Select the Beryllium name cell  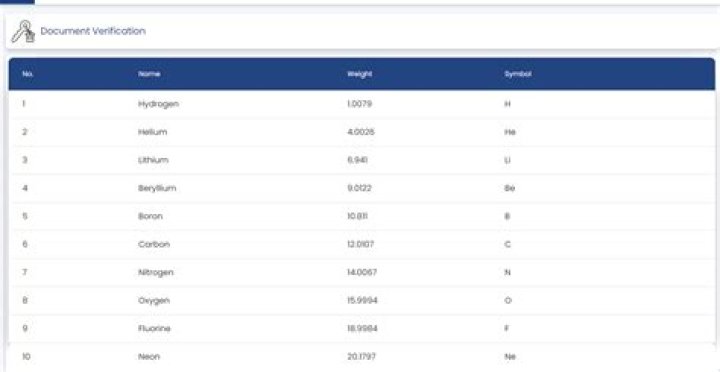coord(157,188)
